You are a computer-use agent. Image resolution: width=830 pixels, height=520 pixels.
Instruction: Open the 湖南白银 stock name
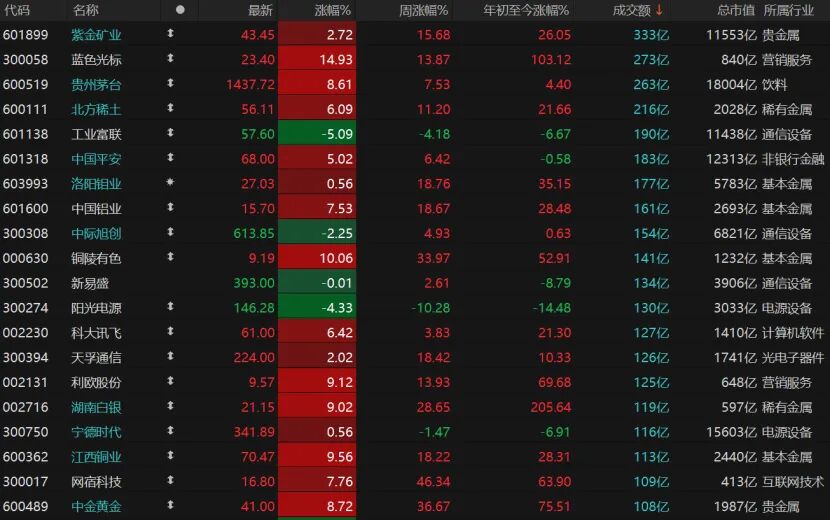(x=96, y=408)
